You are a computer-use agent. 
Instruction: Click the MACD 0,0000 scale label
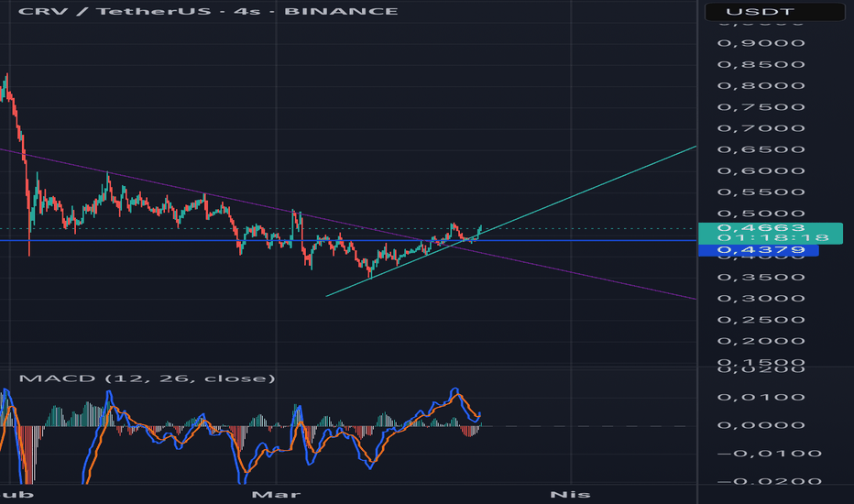pyautogui.click(x=761, y=425)
